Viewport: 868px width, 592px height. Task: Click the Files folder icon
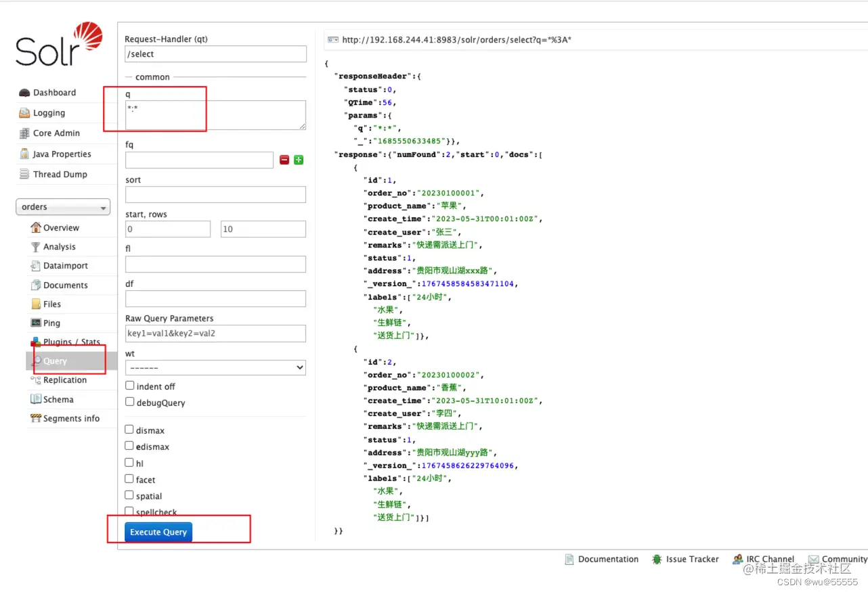(36, 304)
